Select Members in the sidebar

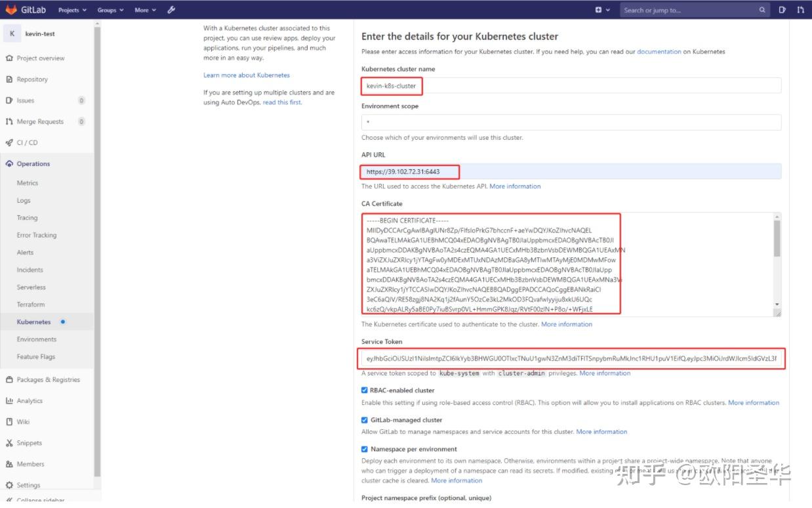point(31,464)
